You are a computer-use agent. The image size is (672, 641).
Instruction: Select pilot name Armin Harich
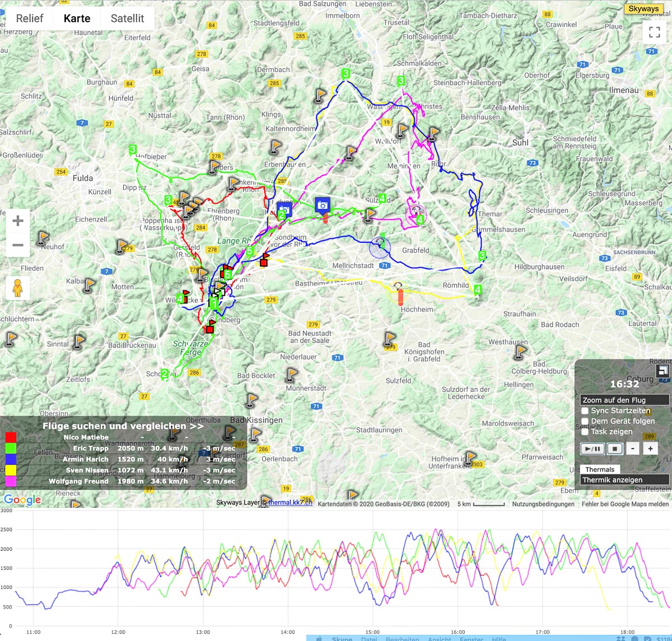(86, 459)
